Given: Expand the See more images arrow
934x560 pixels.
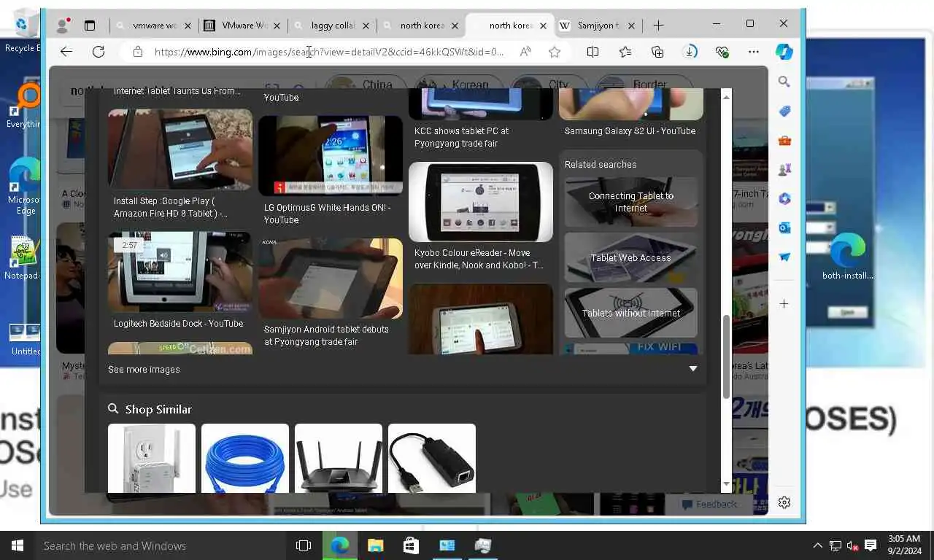Looking at the screenshot, I should [693, 369].
